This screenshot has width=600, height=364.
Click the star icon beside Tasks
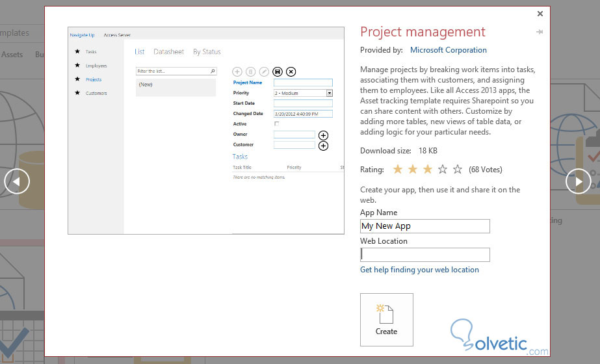click(x=77, y=51)
